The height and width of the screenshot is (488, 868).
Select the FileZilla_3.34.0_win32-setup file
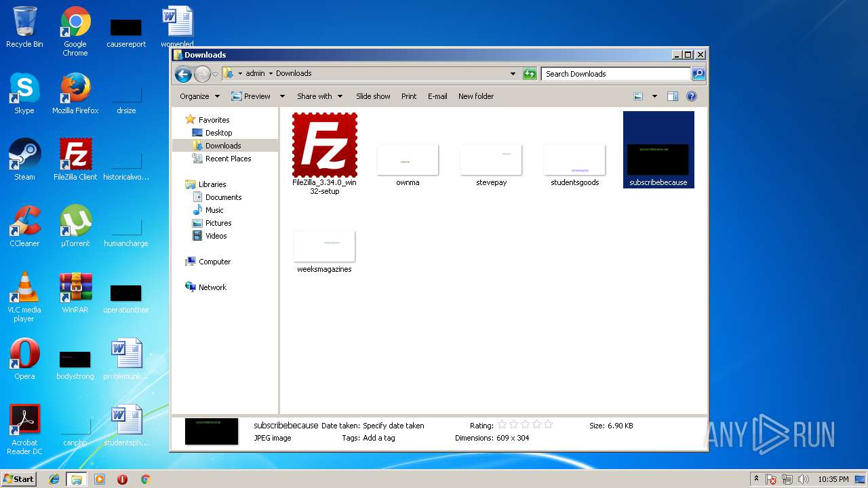pos(324,154)
